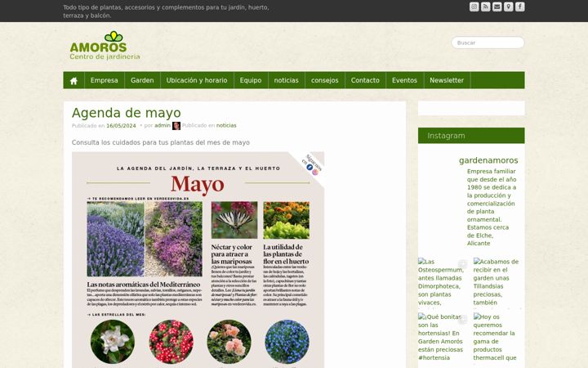The image size is (588, 368).
Task: Open the gardenamoros Instagram profile link
Action: tap(488, 160)
